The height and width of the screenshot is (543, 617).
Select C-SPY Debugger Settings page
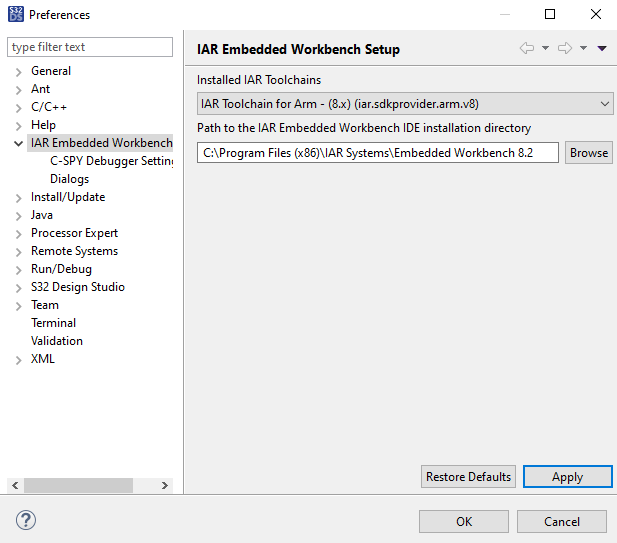point(111,161)
